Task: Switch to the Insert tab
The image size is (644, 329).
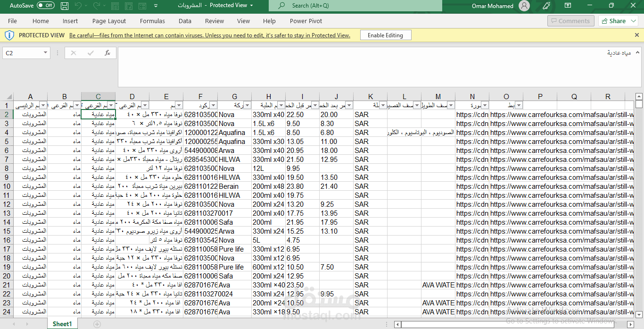Action: tap(70, 21)
